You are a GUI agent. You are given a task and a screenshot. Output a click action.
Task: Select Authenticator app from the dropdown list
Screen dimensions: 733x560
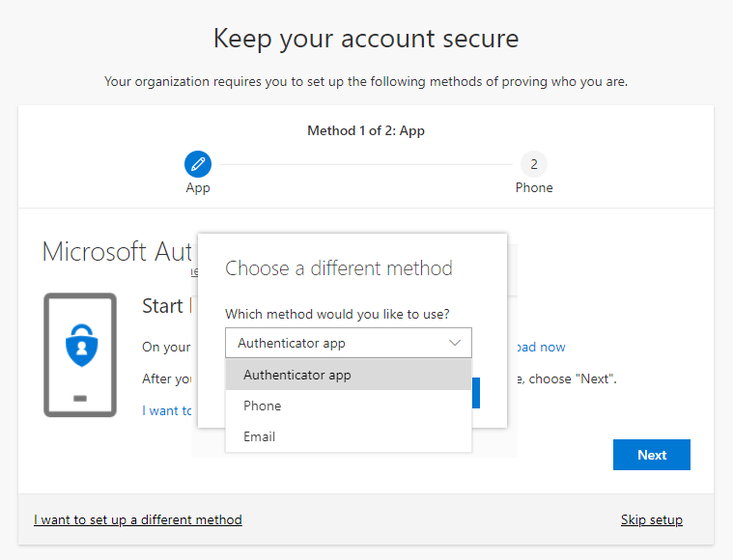[297, 375]
